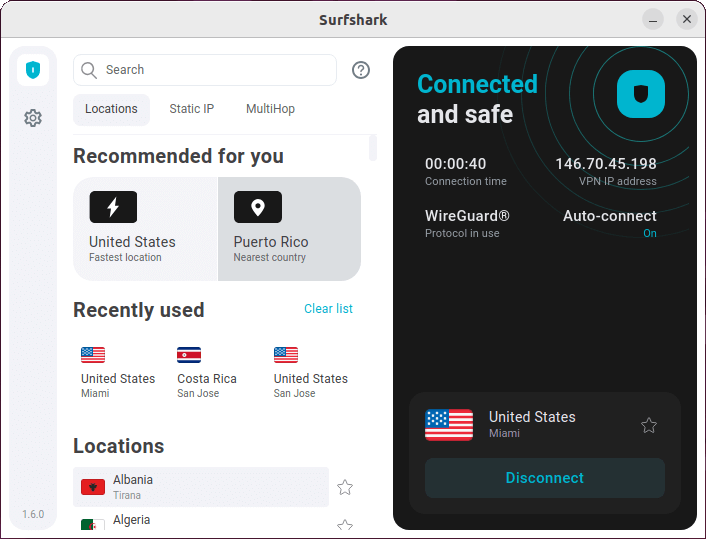
Task: Click the search magnifier icon
Action: (89, 70)
